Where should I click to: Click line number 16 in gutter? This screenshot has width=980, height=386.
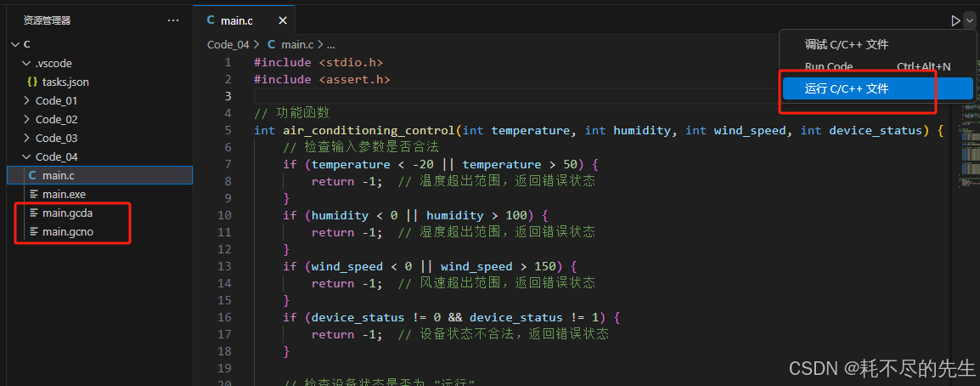click(x=224, y=317)
